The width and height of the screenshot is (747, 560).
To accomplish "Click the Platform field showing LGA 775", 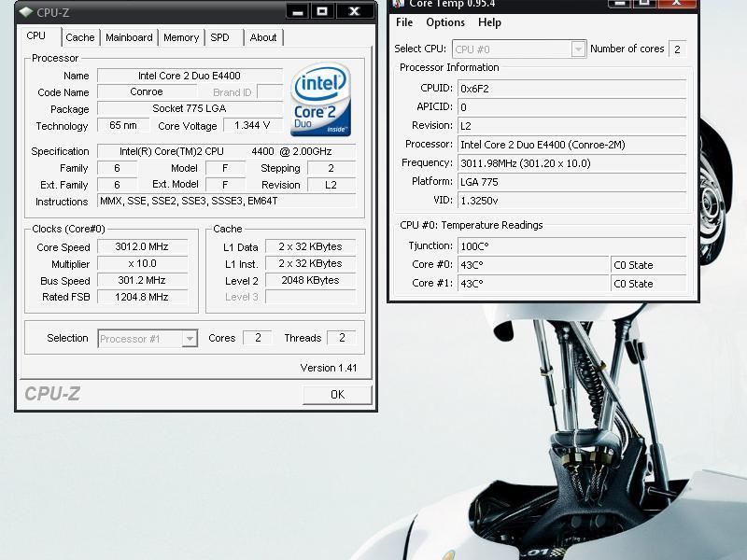I will pos(571,182).
